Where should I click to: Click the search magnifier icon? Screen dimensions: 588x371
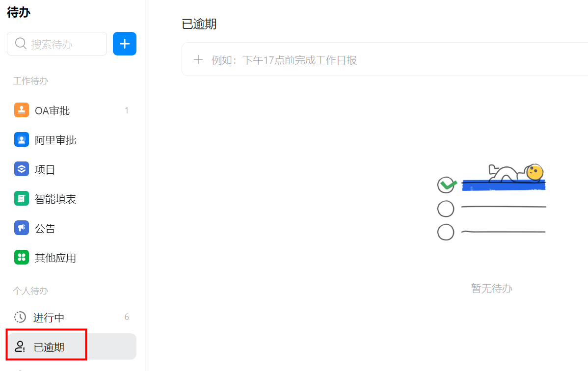click(20, 43)
